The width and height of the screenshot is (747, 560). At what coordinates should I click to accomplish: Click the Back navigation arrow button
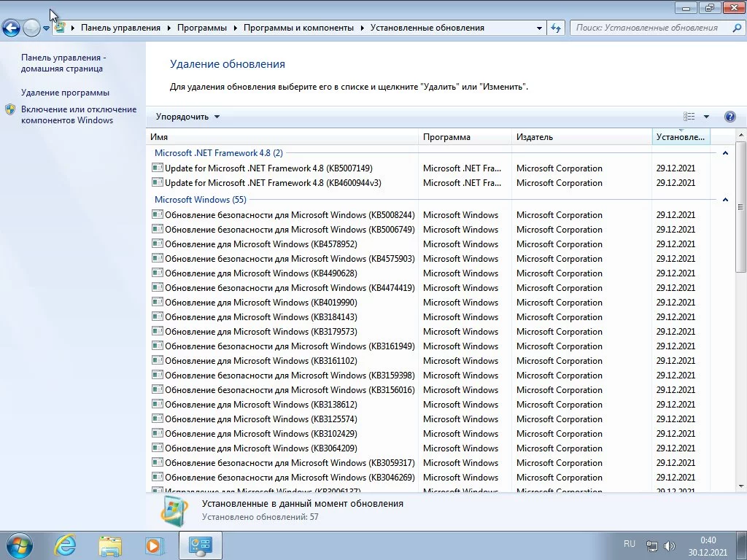(12, 28)
